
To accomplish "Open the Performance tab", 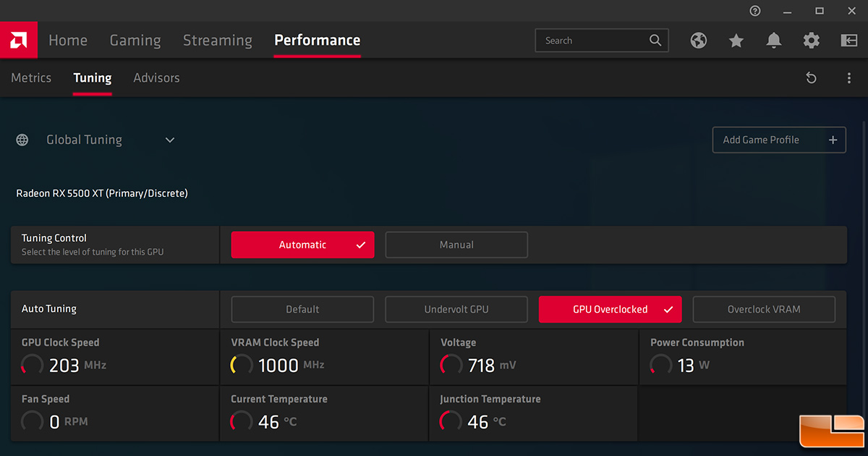I will (318, 41).
